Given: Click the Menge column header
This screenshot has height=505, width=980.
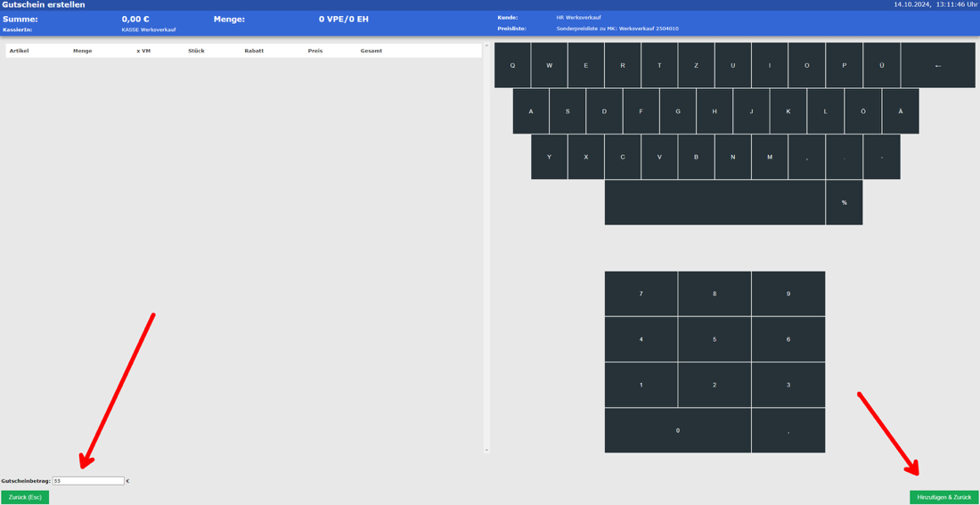Looking at the screenshot, I should 83,51.
